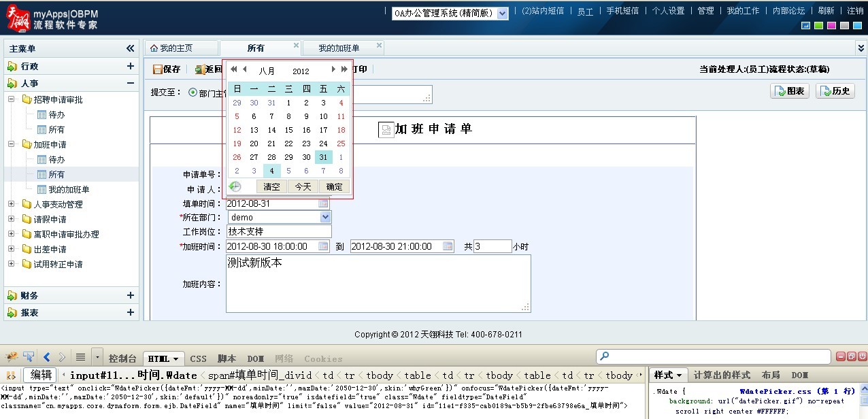The image size is (868, 419).
Task: Open 个人设置 in top navigation
Action: [669, 11]
